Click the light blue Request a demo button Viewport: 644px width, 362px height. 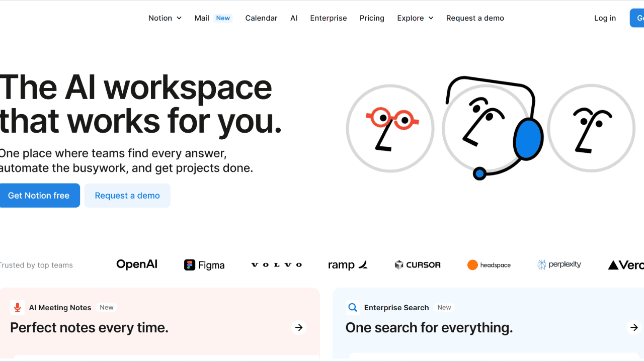point(127,196)
